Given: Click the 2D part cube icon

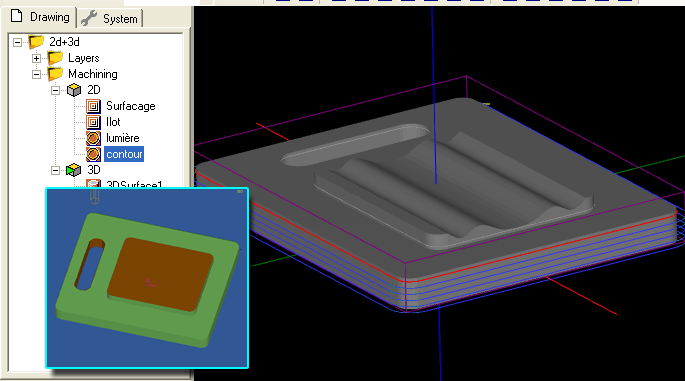Looking at the screenshot, I should 74,90.
